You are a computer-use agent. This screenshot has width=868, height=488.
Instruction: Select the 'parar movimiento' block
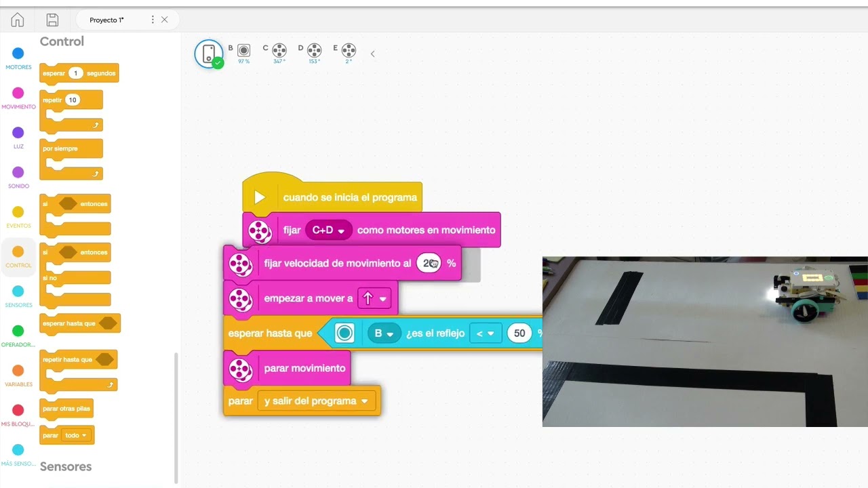(x=288, y=368)
